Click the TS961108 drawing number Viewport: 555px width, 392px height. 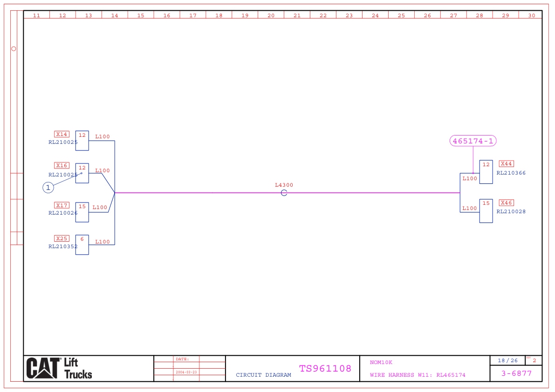[x=325, y=369]
